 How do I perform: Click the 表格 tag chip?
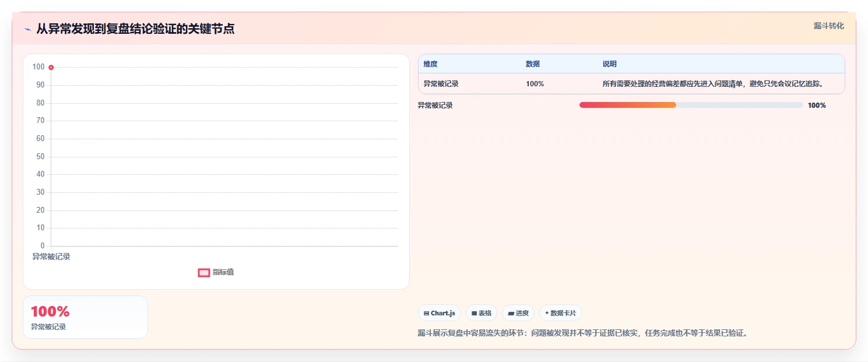pos(482,313)
